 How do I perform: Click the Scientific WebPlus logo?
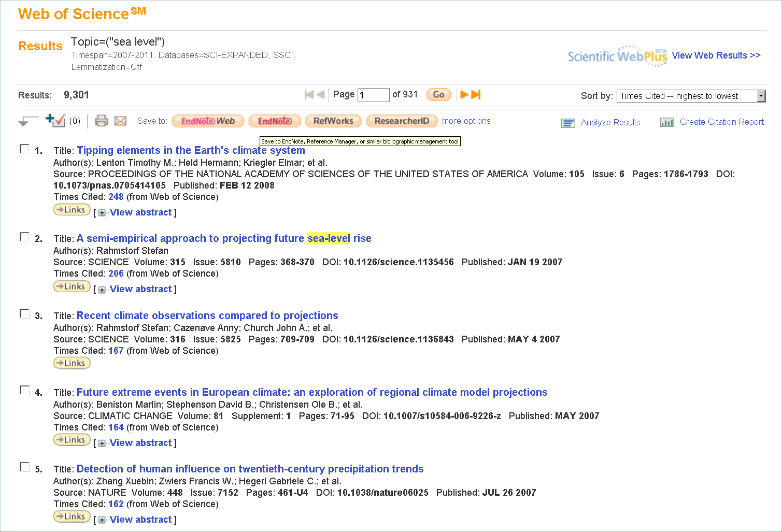click(617, 56)
